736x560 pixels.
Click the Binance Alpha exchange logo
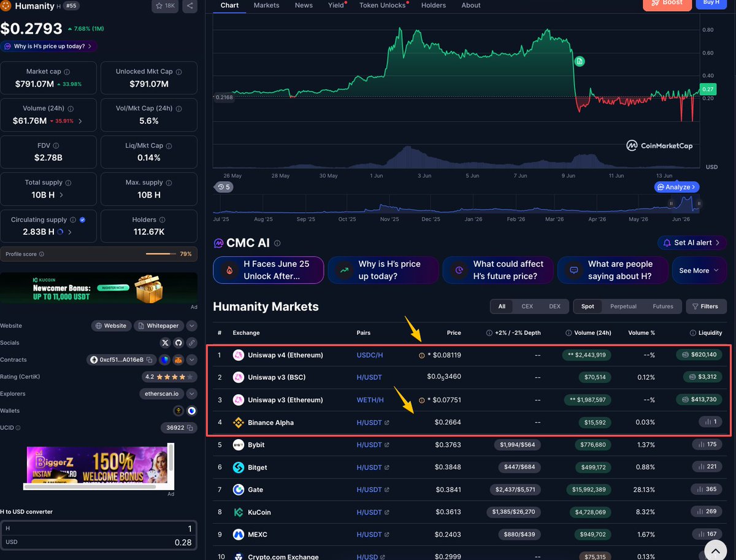coord(239,423)
